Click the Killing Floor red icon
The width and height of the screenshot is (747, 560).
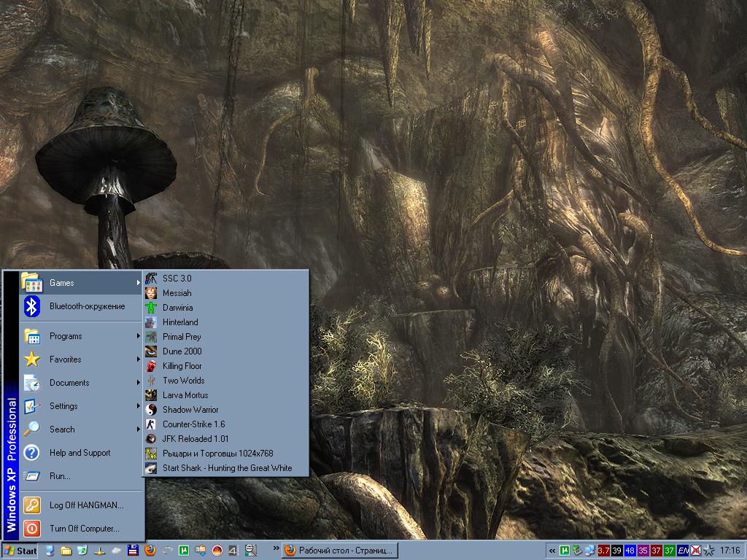[151, 366]
